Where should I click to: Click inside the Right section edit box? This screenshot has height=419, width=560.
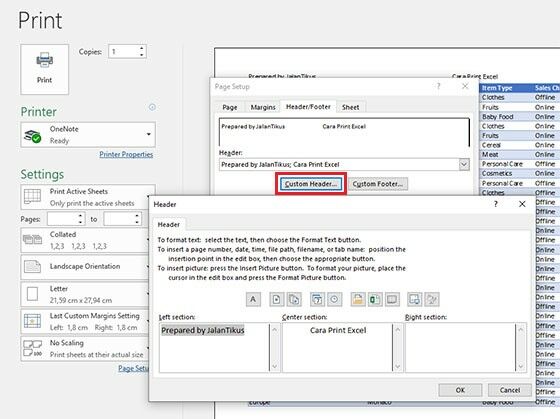coord(461,348)
